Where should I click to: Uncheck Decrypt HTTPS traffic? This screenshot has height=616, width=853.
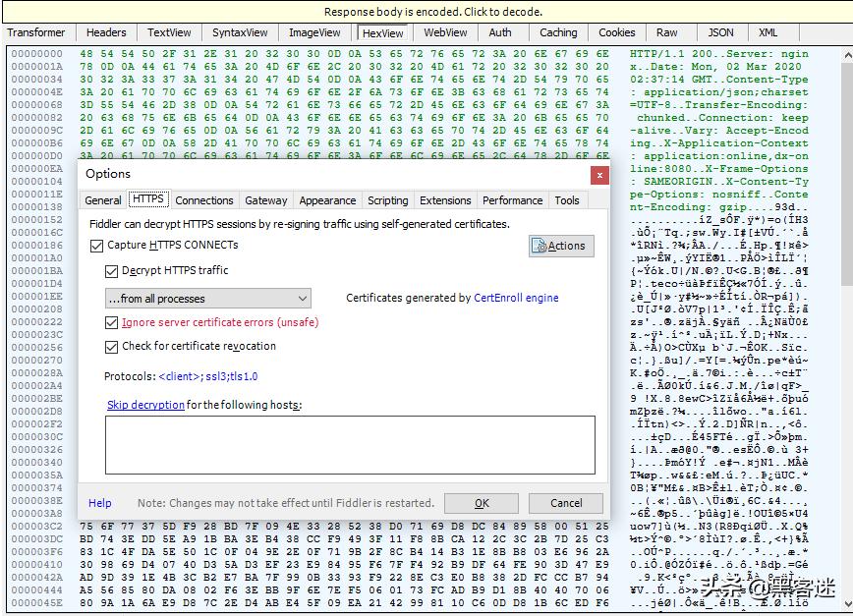[112, 271]
